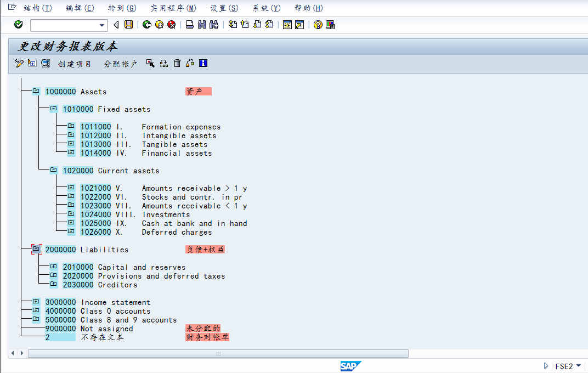Expand the 1011000 Formation expenses node
The height and width of the screenshot is (373, 588).
[x=71, y=126]
